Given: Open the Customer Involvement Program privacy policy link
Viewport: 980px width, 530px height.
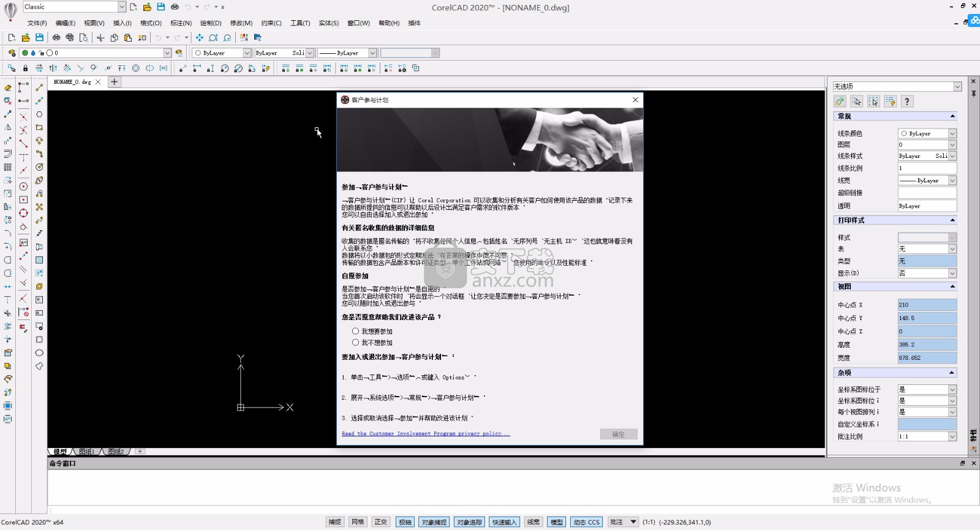Looking at the screenshot, I should (426, 433).
